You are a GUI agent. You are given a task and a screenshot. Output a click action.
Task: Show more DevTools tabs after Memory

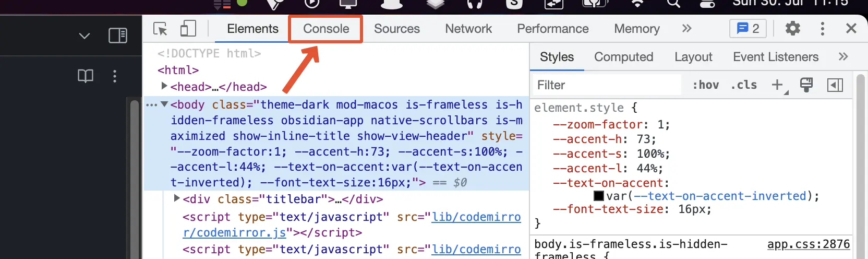tap(686, 28)
